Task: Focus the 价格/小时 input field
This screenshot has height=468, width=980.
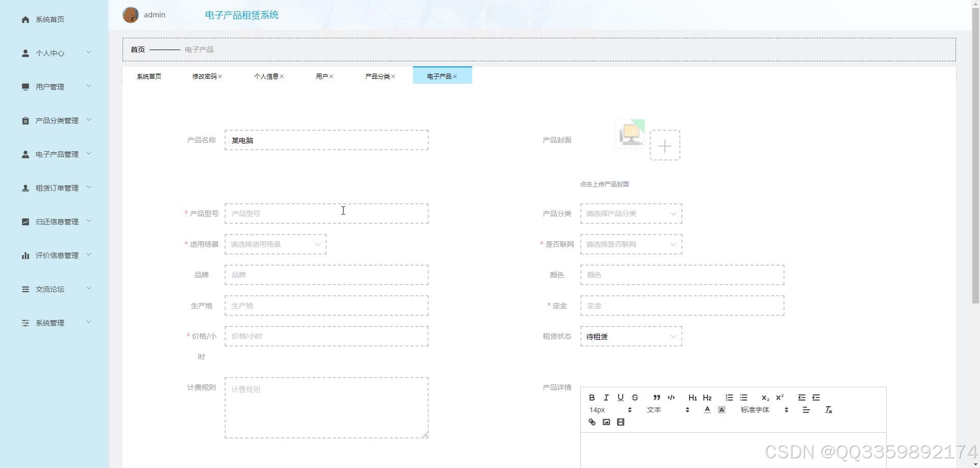Action: click(326, 336)
